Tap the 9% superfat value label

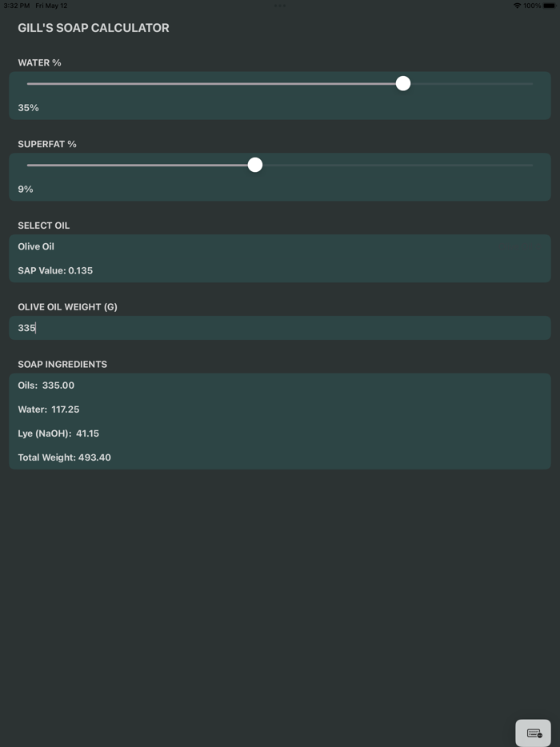(26, 190)
